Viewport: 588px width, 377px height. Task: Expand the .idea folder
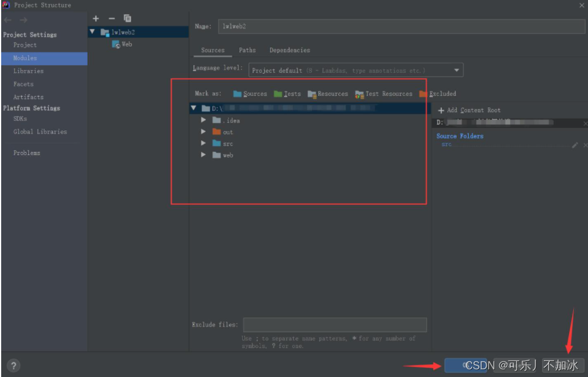pyautogui.click(x=203, y=120)
